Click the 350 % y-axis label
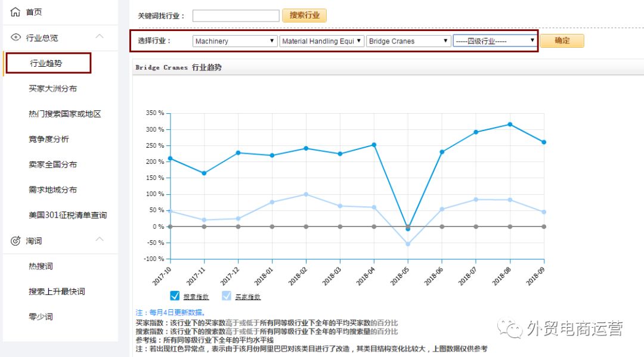The image size is (644, 357). (x=155, y=113)
